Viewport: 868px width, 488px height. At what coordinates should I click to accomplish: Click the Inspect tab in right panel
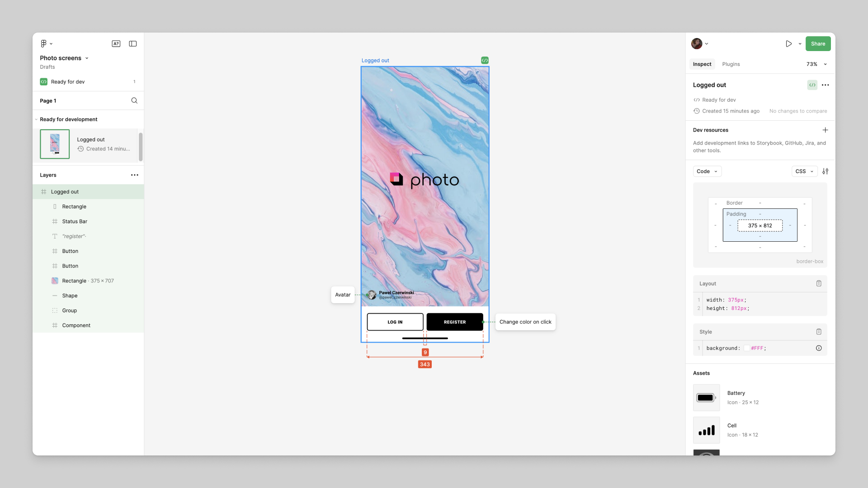[702, 64]
